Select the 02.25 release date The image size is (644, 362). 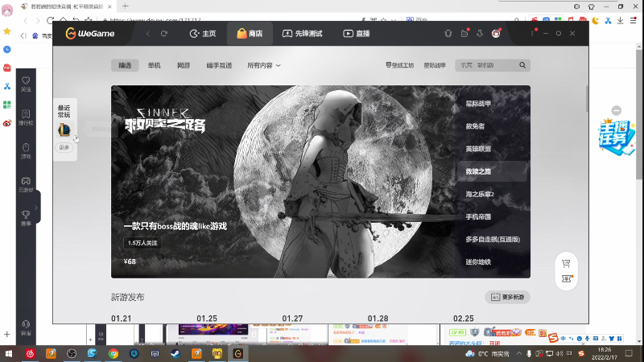[464, 319]
